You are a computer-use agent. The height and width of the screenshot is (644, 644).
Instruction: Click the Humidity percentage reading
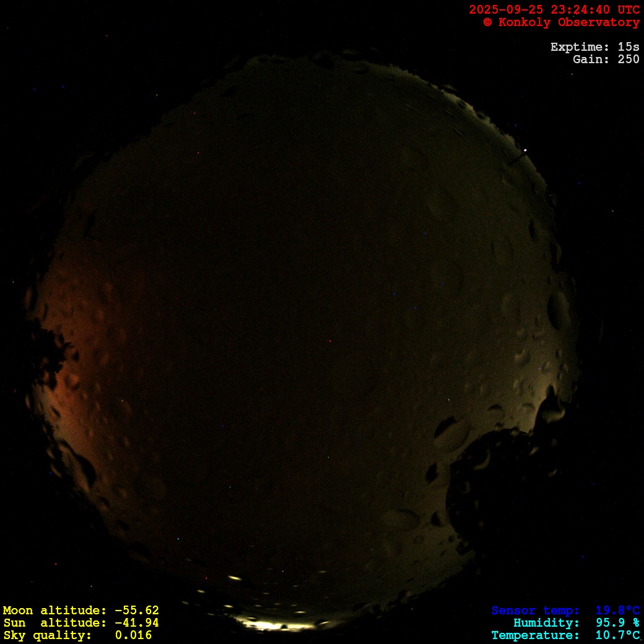pos(617,623)
